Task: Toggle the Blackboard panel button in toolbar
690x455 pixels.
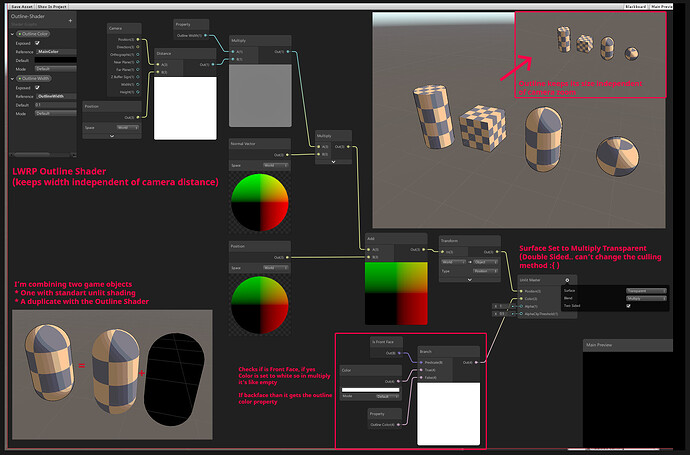Action: click(636, 7)
